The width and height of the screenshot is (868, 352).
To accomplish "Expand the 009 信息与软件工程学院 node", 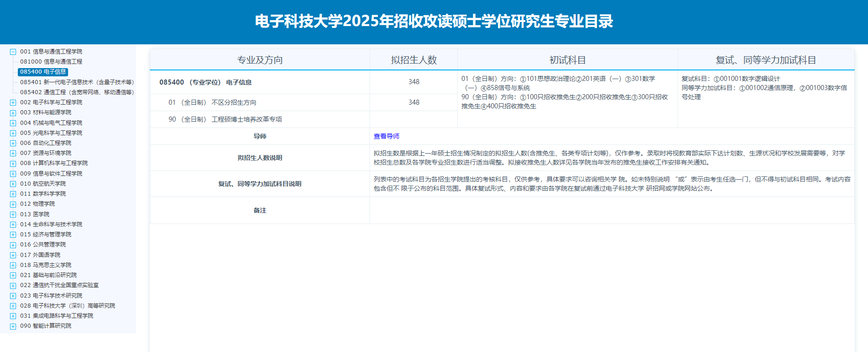I will point(13,174).
